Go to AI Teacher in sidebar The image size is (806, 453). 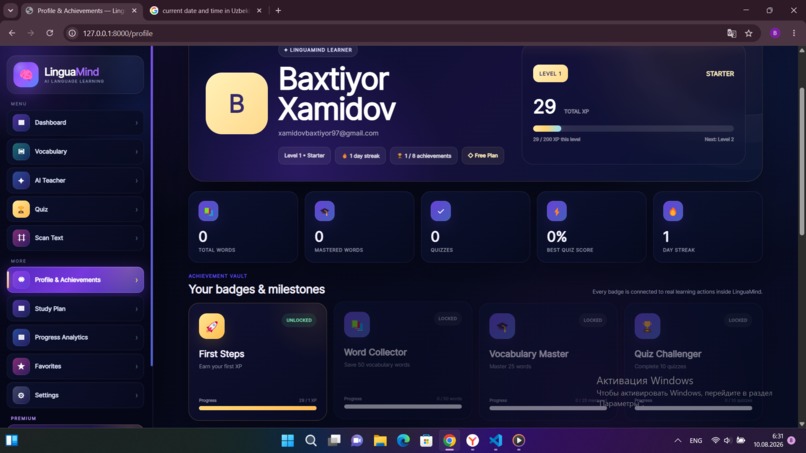(x=76, y=180)
